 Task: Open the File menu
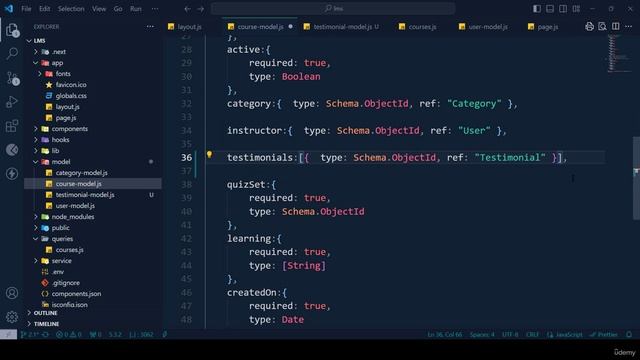coord(26,9)
